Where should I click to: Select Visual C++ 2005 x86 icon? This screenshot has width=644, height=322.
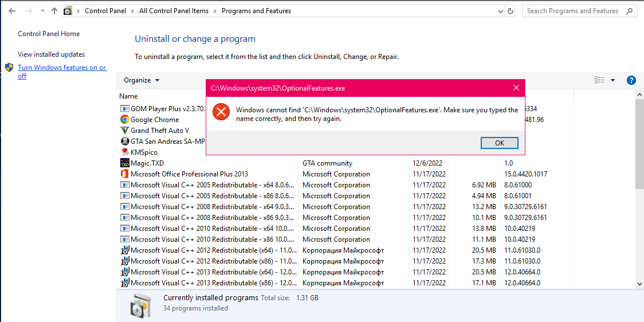click(124, 195)
